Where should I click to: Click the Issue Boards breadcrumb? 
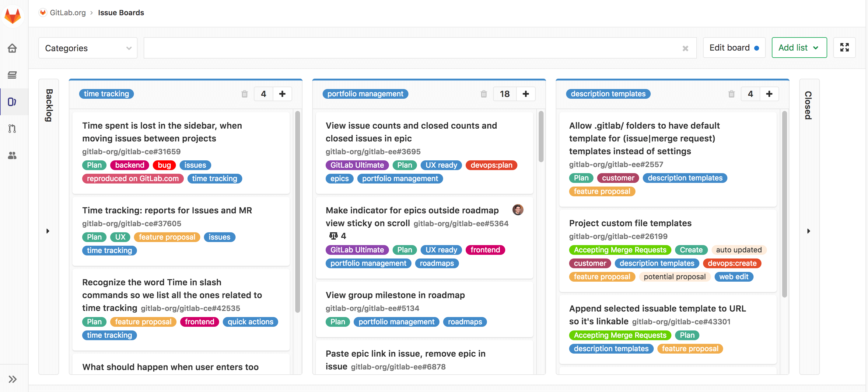click(121, 12)
